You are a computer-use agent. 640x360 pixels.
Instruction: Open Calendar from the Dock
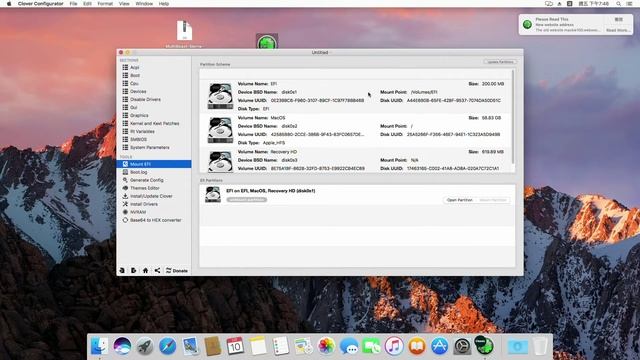235,346
